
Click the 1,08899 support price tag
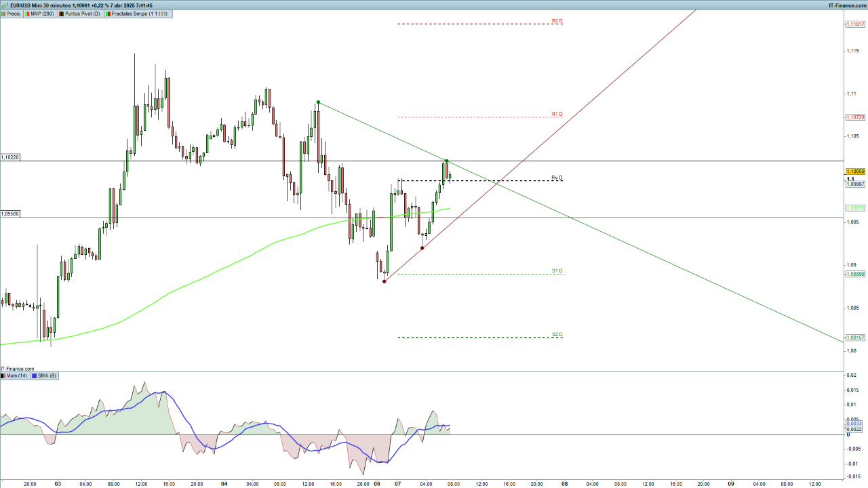click(855, 274)
